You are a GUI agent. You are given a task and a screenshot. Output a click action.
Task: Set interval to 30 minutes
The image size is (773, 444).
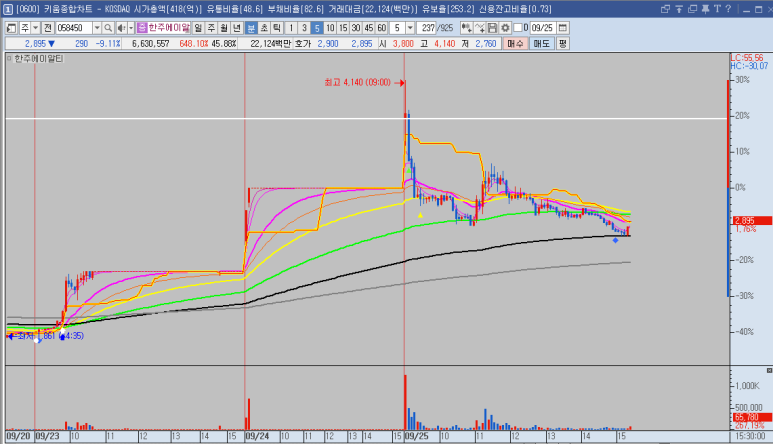(x=356, y=28)
